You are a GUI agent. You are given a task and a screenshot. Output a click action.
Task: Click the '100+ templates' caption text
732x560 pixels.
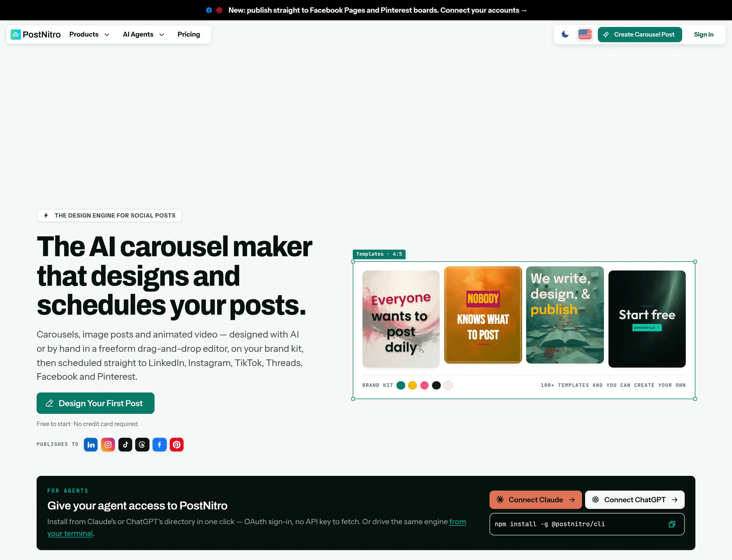613,385
